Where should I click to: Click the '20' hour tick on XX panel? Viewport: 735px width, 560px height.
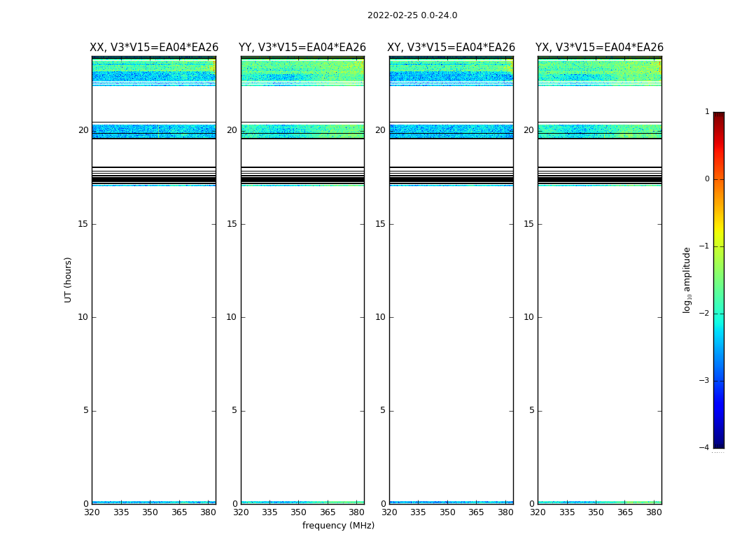tap(83, 130)
